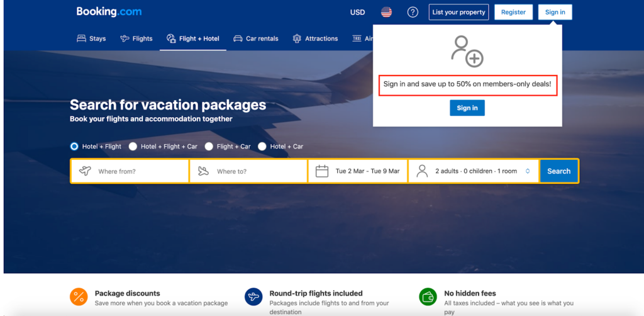This screenshot has width=644, height=316.
Task: Click the no hidden fees wallet icon
Action: point(428,296)
